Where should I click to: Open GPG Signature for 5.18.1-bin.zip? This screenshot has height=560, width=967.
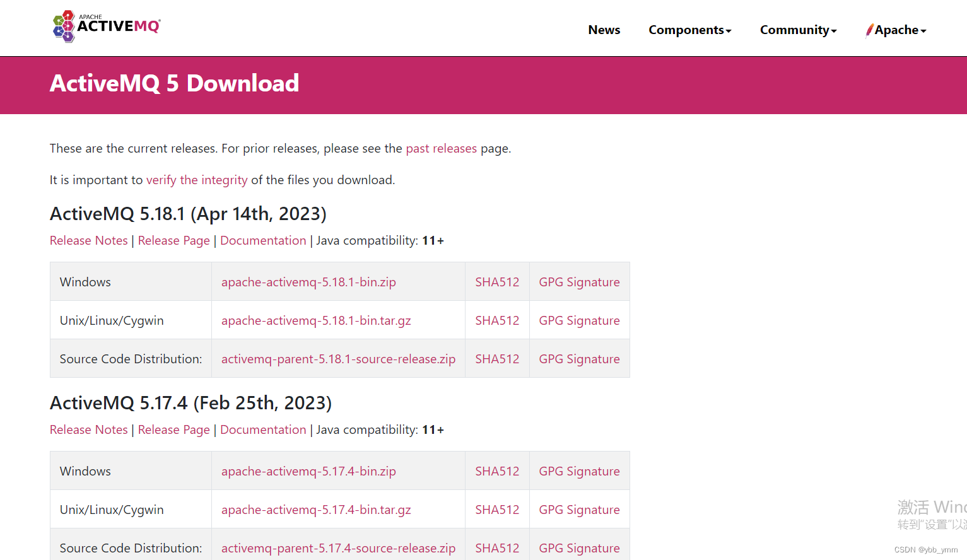(579, 282)
